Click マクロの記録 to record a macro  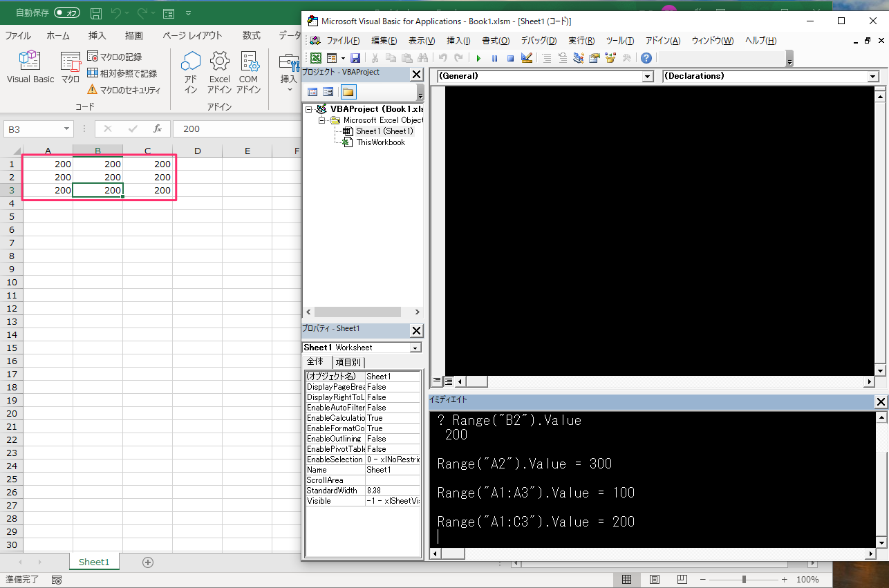tap(115, 57)
